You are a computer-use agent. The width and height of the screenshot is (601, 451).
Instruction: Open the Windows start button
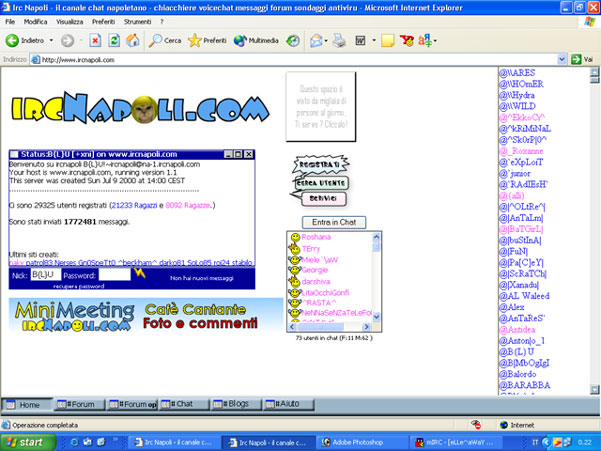pyautogui.click(x=26, y=443)
